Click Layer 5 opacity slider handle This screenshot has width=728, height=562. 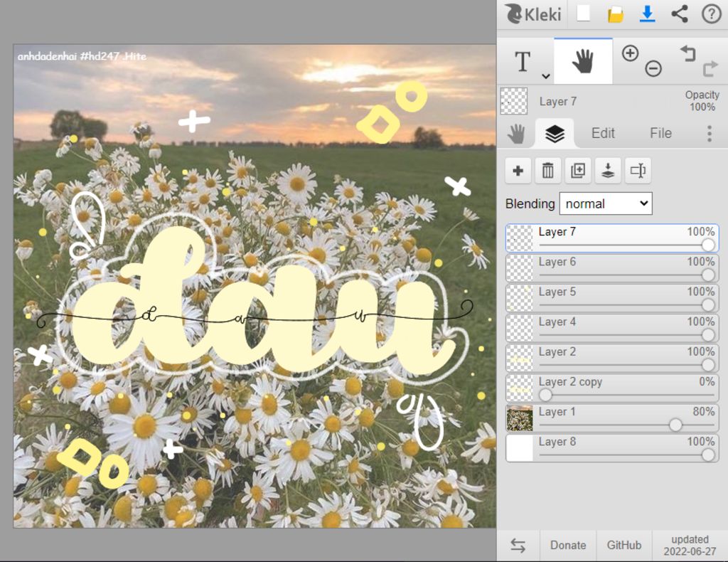tap(708, 304)
